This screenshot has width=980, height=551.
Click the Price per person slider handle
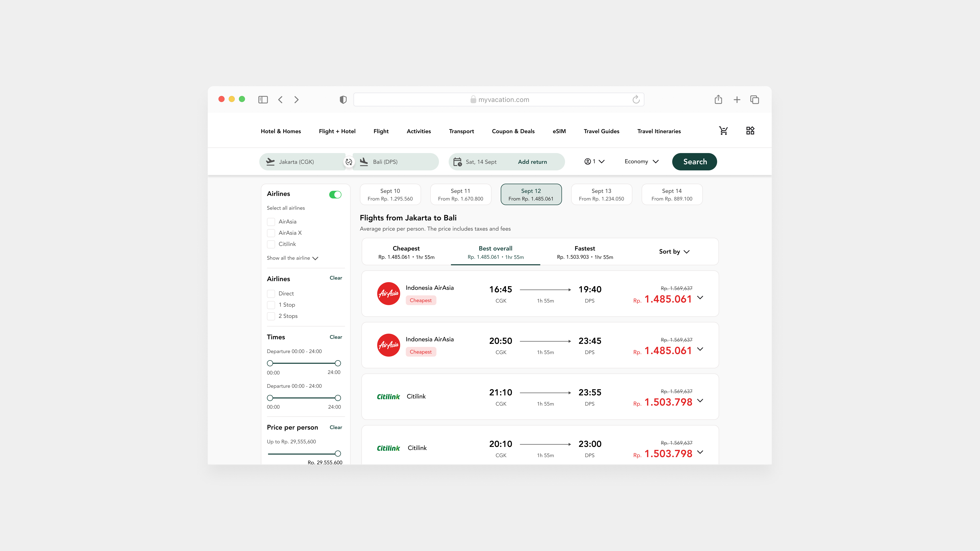(338, 454)
